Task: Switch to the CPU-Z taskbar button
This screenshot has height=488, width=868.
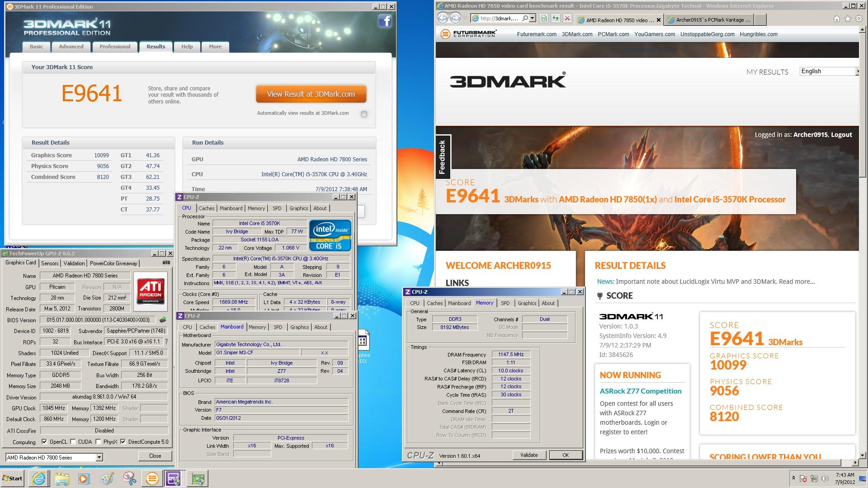Action: pyautogui.click(x=175, y=479)
